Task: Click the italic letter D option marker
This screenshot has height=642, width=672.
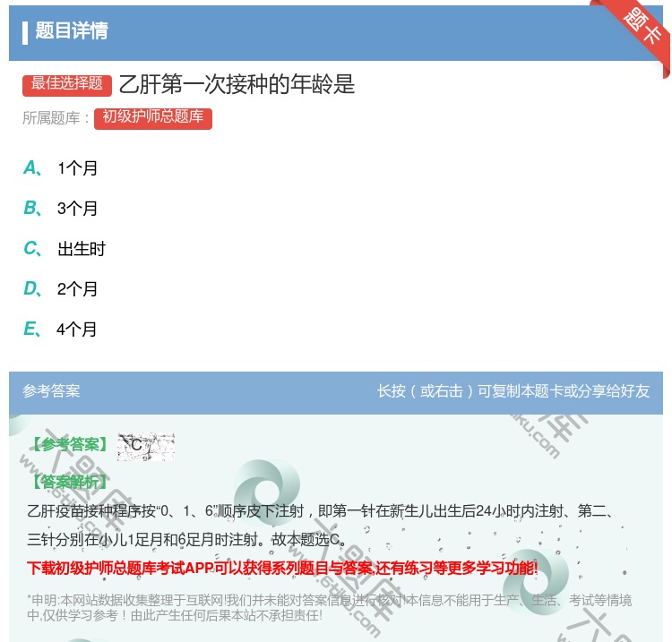Action: click(x=31, y=288)
